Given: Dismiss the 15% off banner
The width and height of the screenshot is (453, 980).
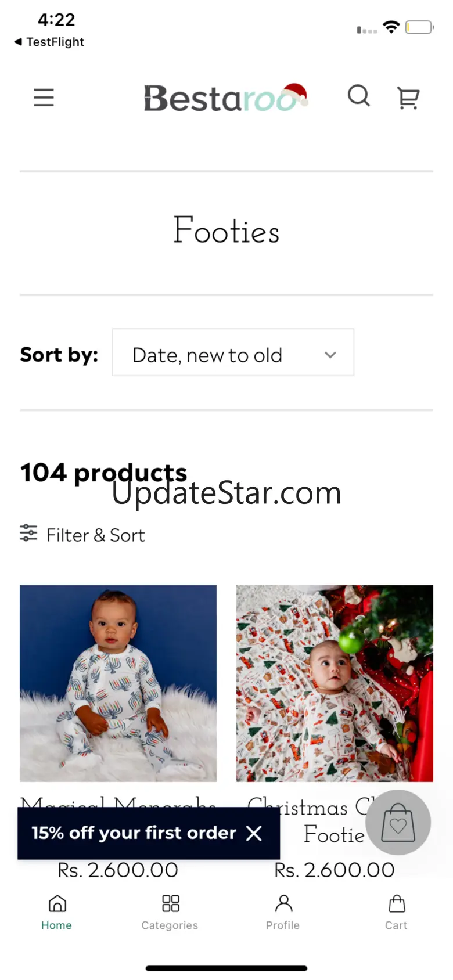Looking at the screenshot, I should click(x=254, y=833).
